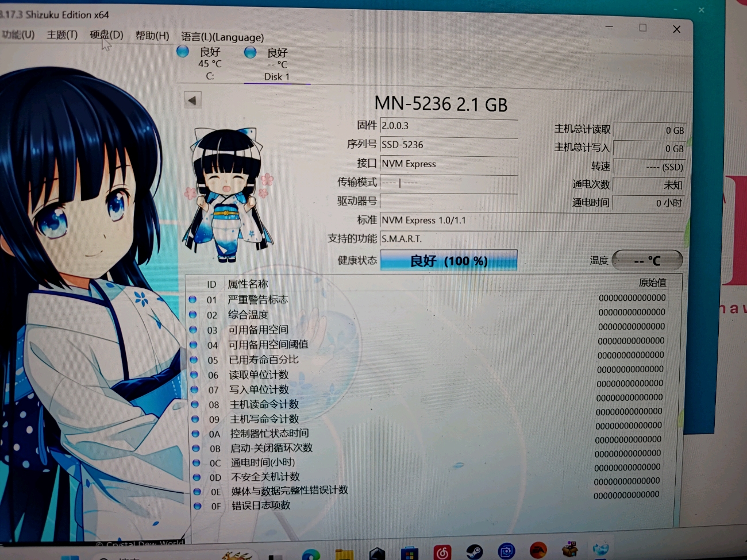Open NetEase Cloud Music from the taskbar
747x560 pixels.
pos(442,553)
